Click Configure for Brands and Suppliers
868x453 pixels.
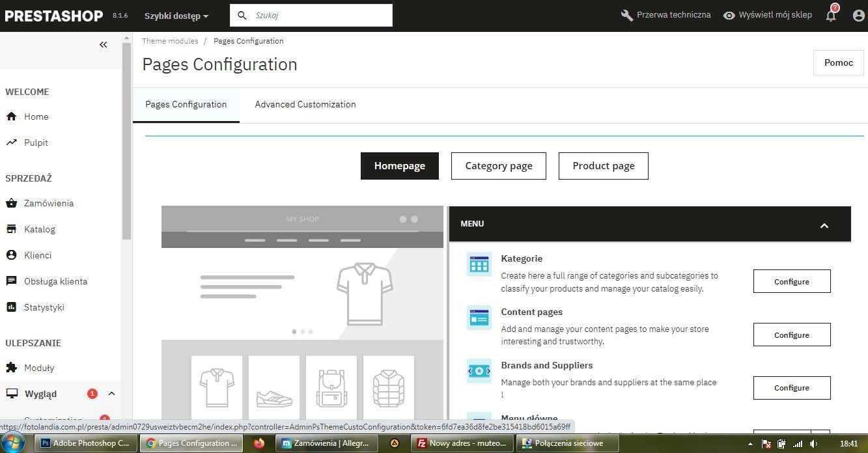[792, 388]
